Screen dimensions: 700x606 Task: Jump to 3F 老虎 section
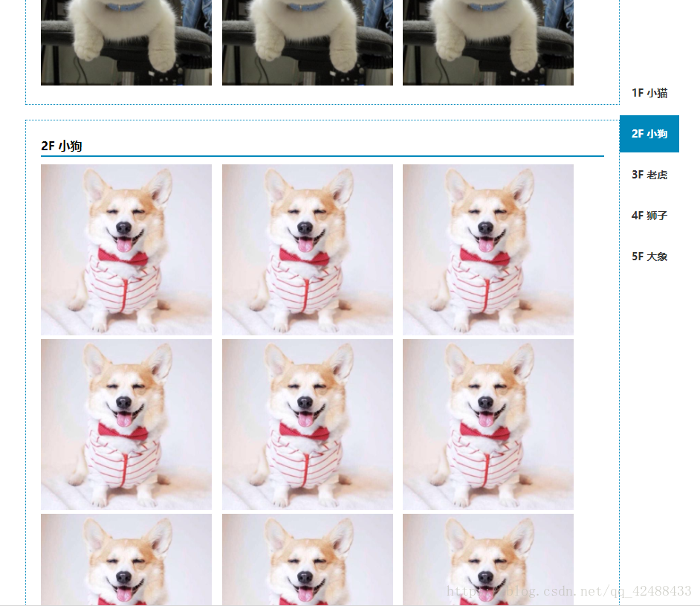click(x=649, y=175)
